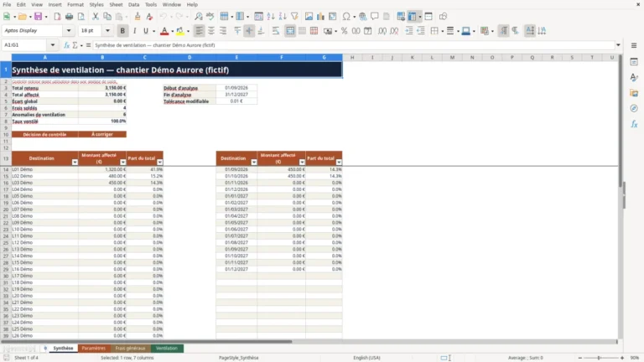The height and width of the screenshot is (362, 644).
Task: Open the Print icon in toolbar
Action: coord(69,17)
